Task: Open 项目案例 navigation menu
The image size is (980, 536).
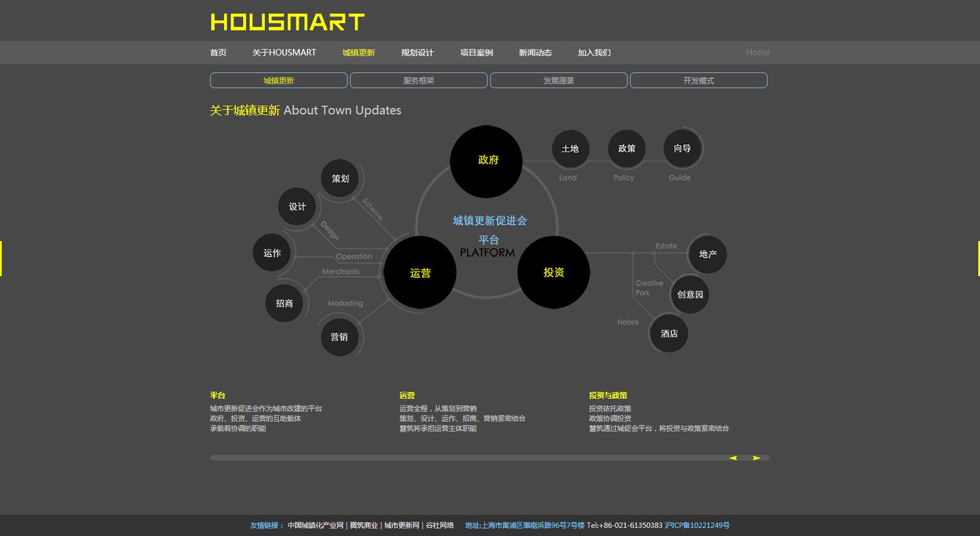Action: [x=476, y=53]
